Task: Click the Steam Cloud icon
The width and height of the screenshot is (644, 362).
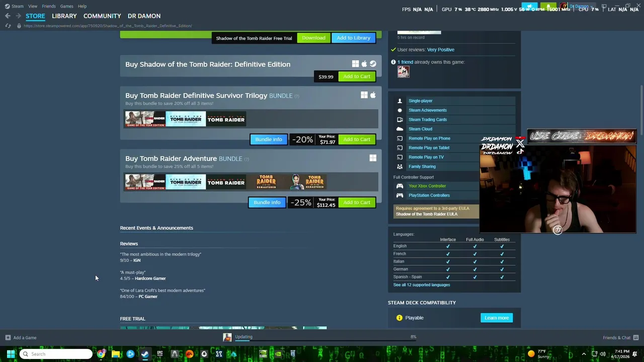Action: (400, 129)
